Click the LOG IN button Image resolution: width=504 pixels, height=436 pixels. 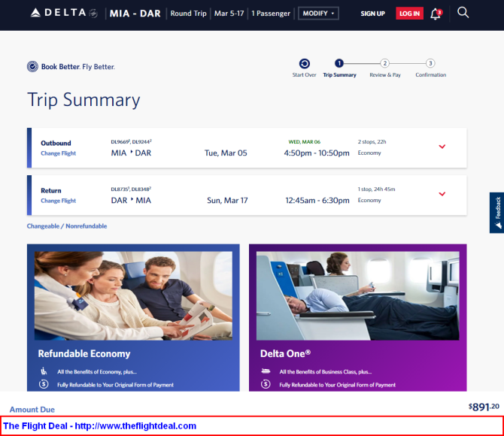(x=409, y=14)
